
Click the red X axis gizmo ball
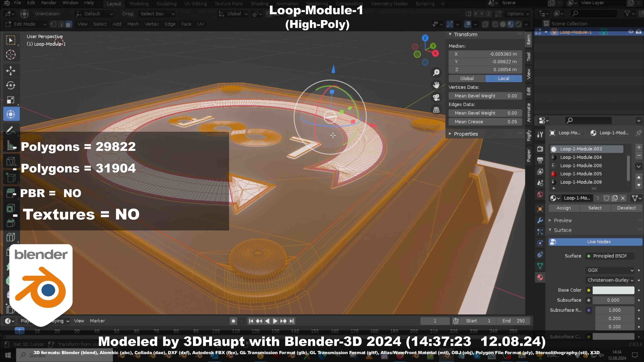pos(435,53)
